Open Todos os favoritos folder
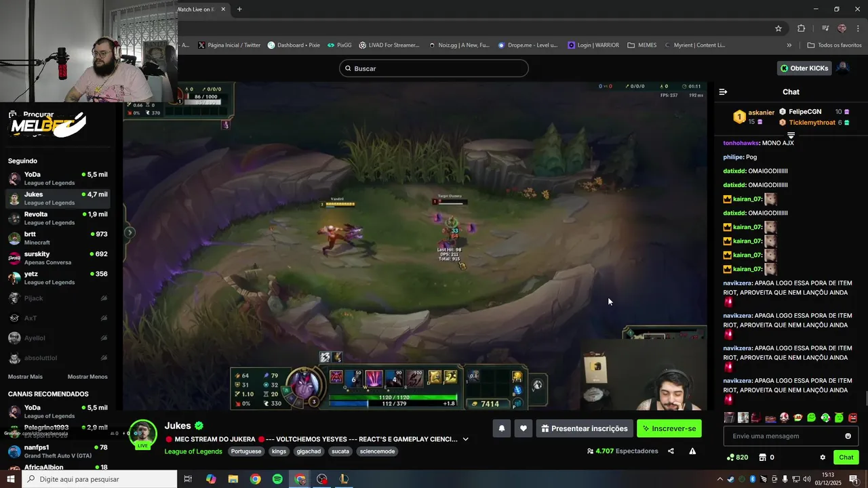This screenshot has width=868, height=488. 834,45
